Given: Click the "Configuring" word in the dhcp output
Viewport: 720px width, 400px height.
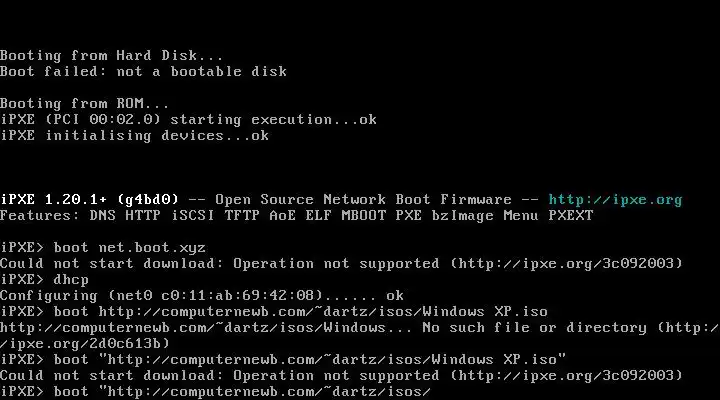Looking at the screenshot, I should coord(44,295).
